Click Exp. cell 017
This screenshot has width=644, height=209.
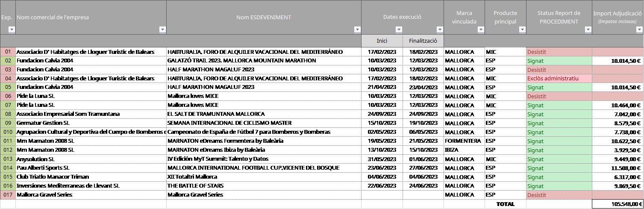tap(8, 194)
